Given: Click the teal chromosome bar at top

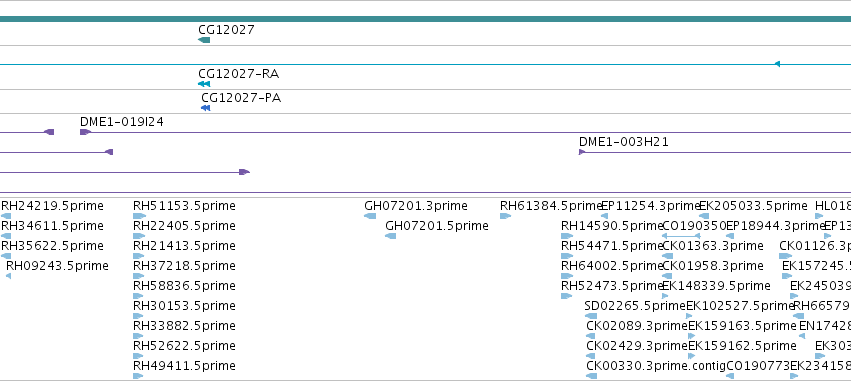Looking at the screenshot, I should click(426, 19).
